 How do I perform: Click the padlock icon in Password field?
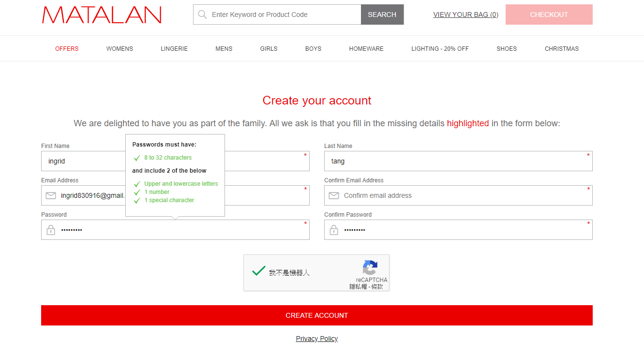[x=51, y=230]
